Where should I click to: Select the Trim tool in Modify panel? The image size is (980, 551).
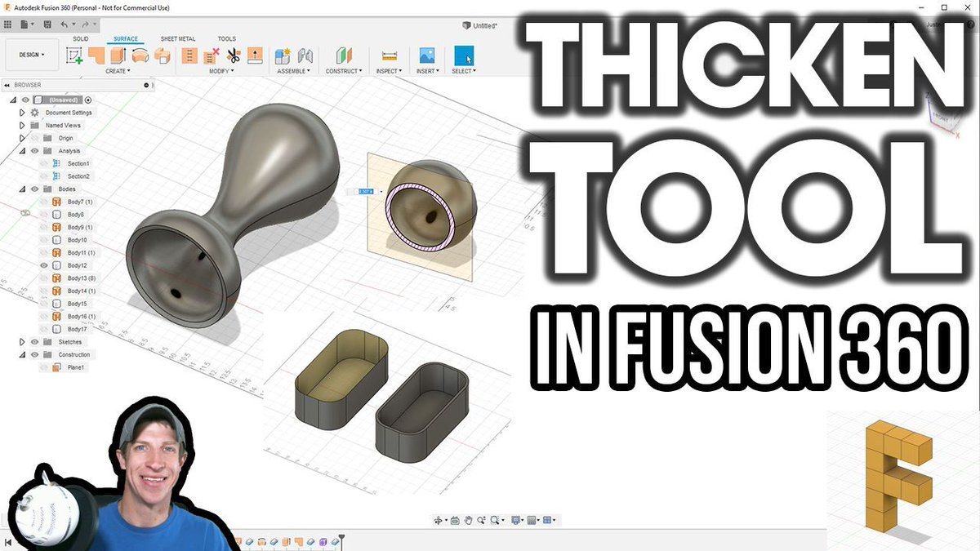click(232, 57)
